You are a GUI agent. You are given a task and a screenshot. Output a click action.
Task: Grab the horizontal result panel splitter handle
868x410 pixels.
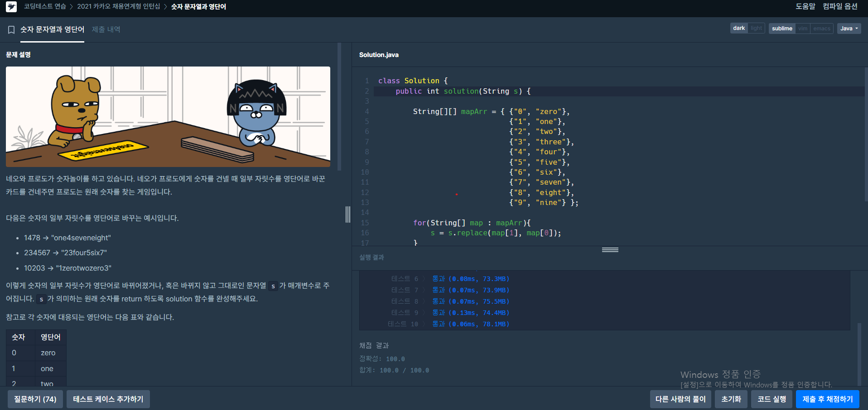pyautogui.click(x=610, y=250)
